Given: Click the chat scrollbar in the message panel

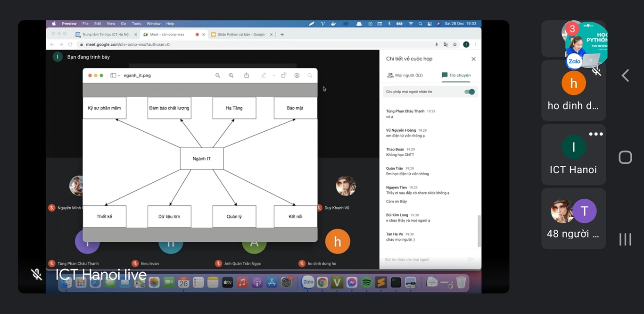Looking at the screenshot, I should coord(479,230).
